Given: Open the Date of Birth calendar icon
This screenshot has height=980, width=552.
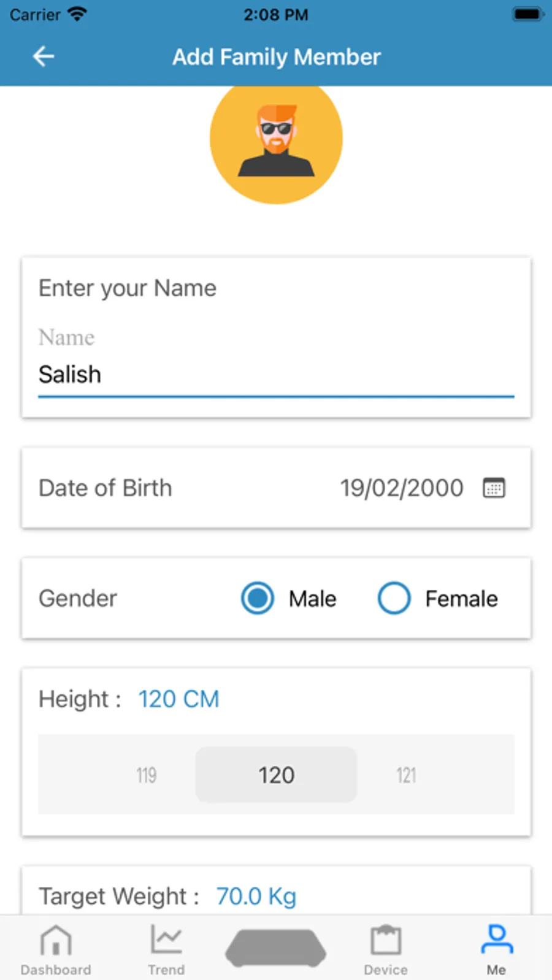Looking at the screenshot, I should (494, 488).
